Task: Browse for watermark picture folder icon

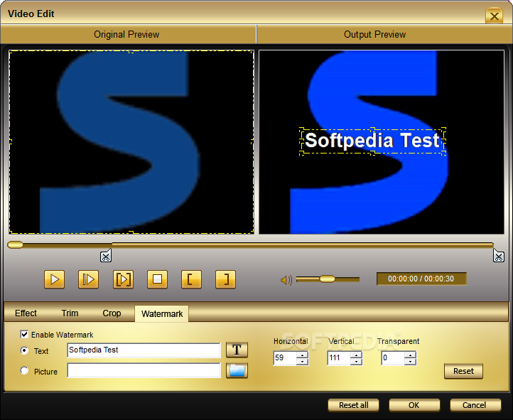Action: pos(237,370)
